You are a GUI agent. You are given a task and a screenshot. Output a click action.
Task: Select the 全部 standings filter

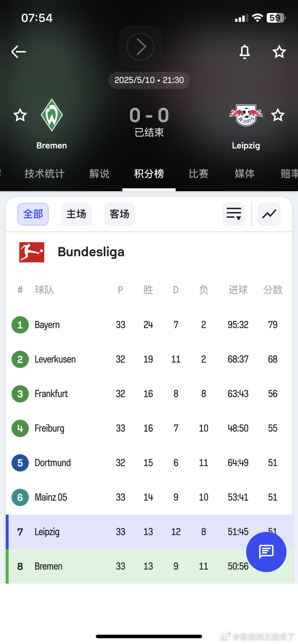(33, 214)
